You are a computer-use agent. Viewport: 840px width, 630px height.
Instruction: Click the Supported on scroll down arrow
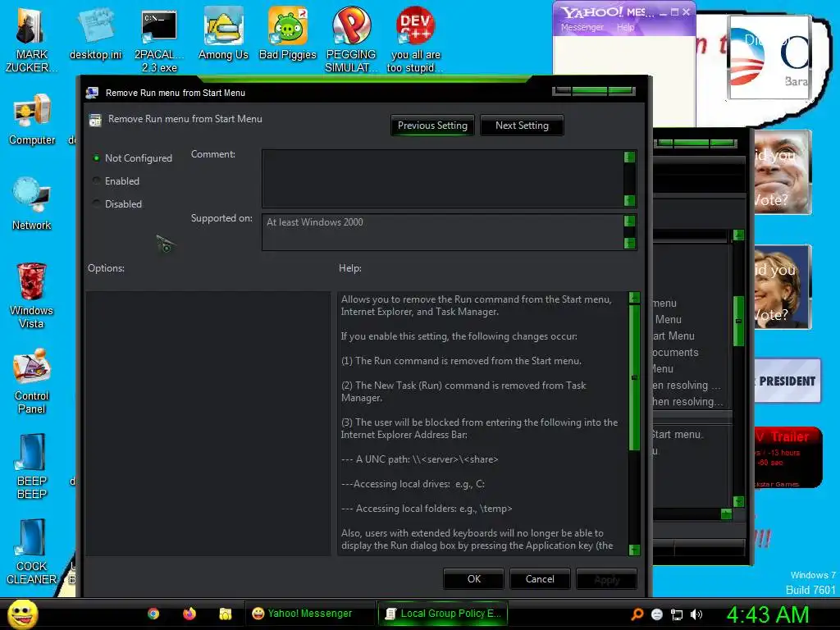pyautogui.click(x=629, y=243)
